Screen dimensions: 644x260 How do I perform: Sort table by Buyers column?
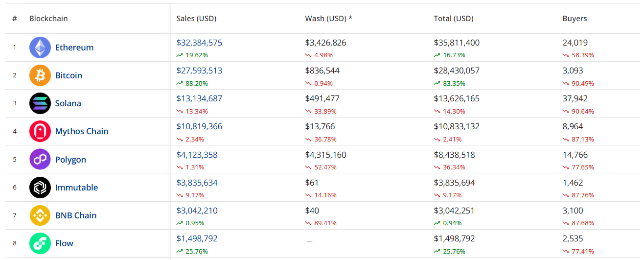[575, 19]
